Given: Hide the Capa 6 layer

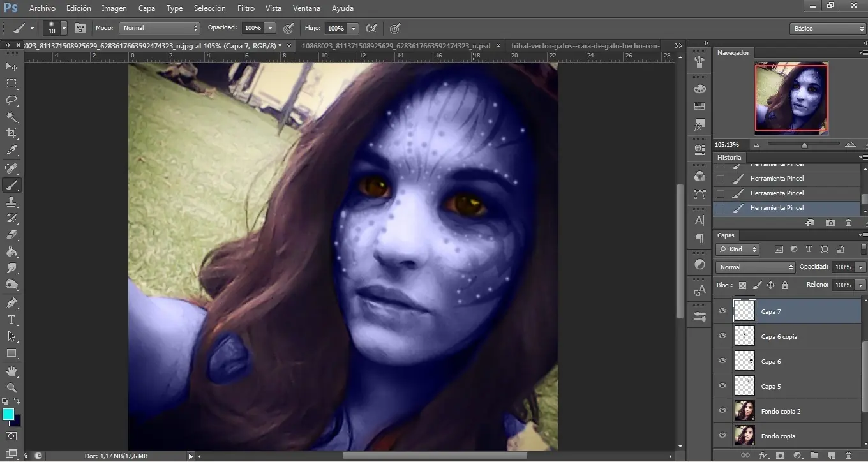Looking at the screenshot, I should click(722, 361).
